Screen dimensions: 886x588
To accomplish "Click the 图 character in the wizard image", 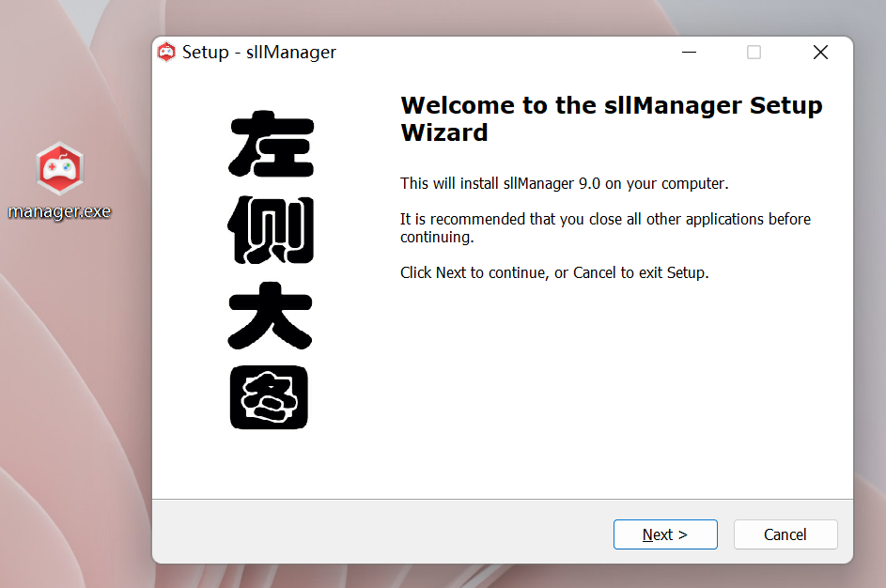I will point(271,397).
